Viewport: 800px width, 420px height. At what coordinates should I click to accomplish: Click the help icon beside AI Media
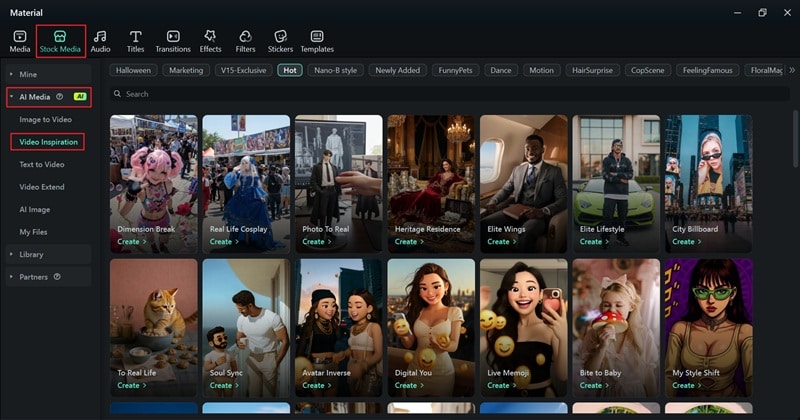pyautogui.click(x=60, y=96)
